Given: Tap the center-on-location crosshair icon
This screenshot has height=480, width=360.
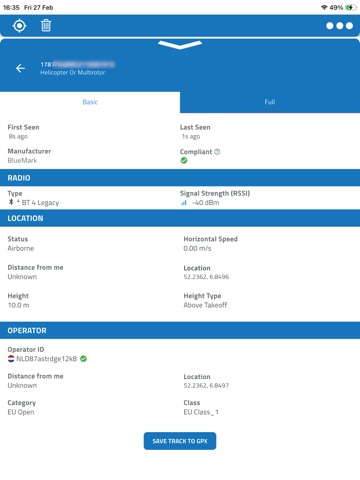Looking at the screenshot, I should pos(19,26).
